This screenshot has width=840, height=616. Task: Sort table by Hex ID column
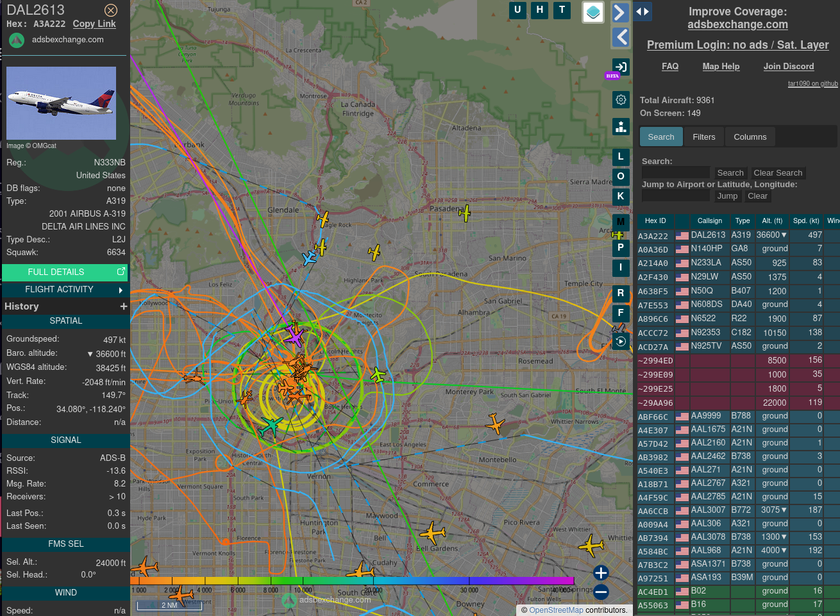click(655, 221)
